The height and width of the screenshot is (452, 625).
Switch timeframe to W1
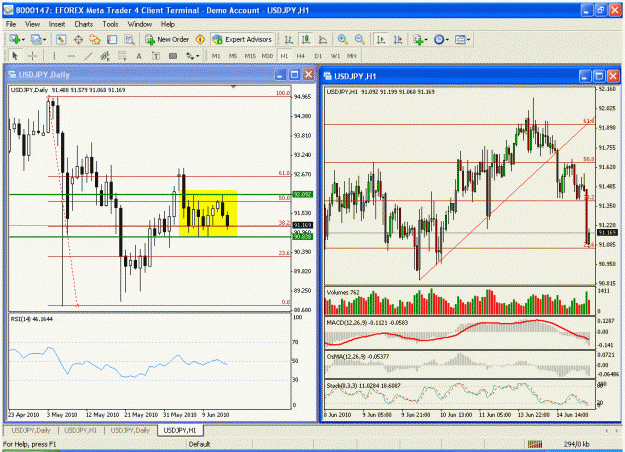click(335, 56)
